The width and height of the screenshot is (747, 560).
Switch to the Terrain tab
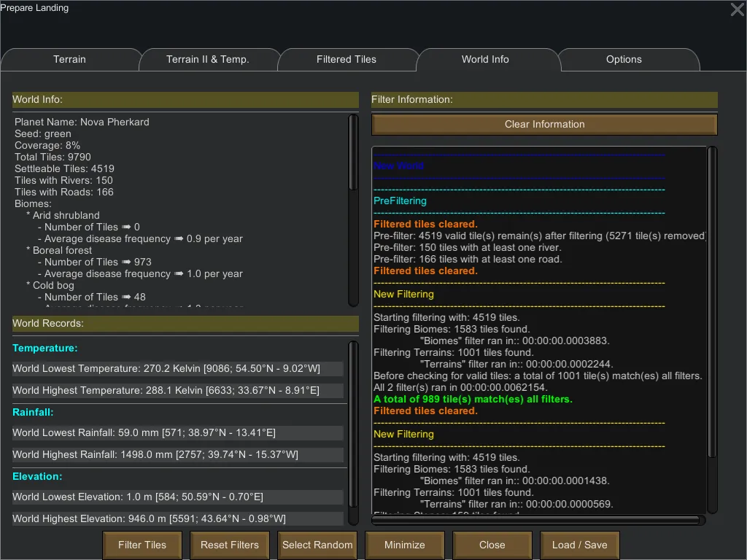(x=69, y=60)
